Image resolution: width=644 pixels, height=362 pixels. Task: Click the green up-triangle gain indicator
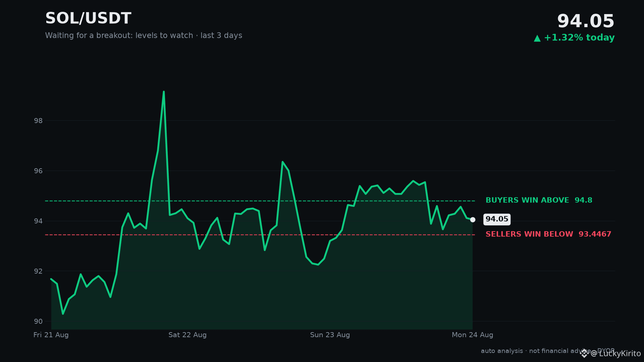click(x=537, y=38)
